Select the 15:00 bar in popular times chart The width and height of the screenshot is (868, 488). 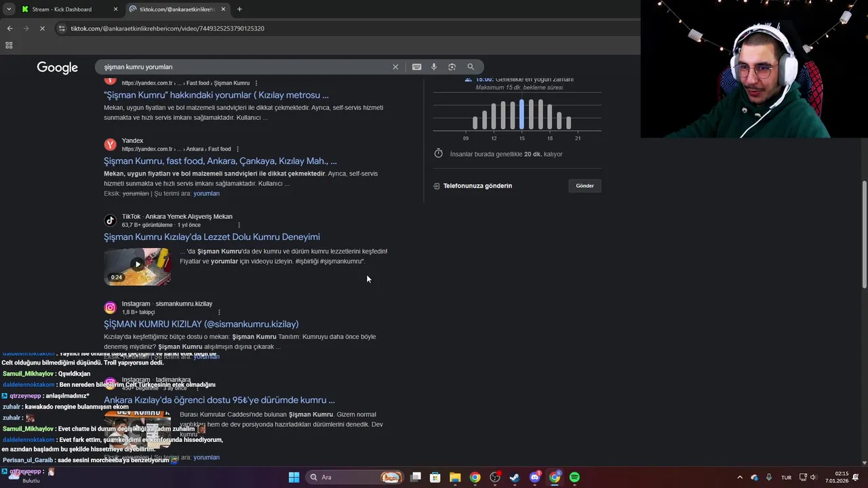521,114
